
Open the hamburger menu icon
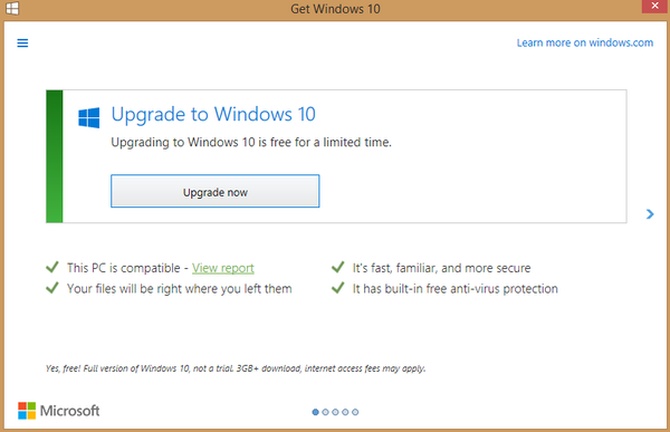[x=23, y=43]
